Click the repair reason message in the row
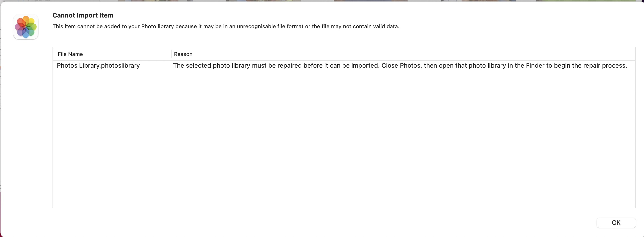Image resolution: width=644 pixels, height=237 pixels. coord(400,65)
